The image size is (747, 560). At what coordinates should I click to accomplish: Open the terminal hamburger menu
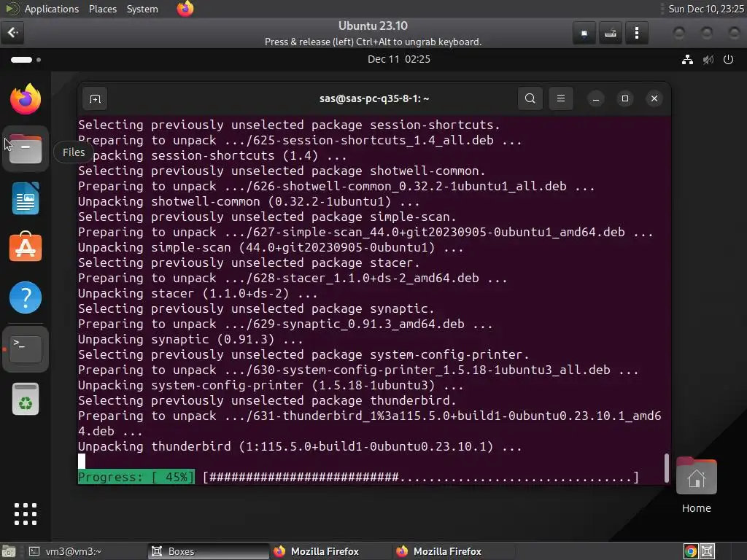click(561, 98)
